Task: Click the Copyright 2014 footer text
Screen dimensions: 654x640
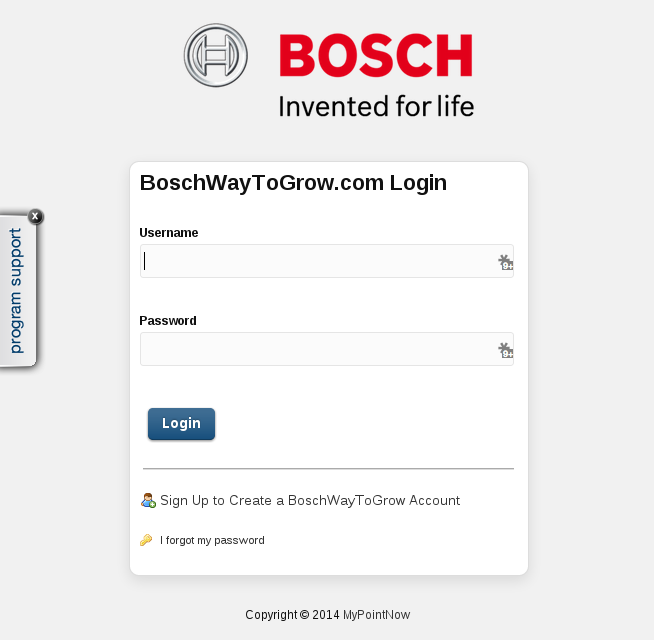Action: [292, 615]
